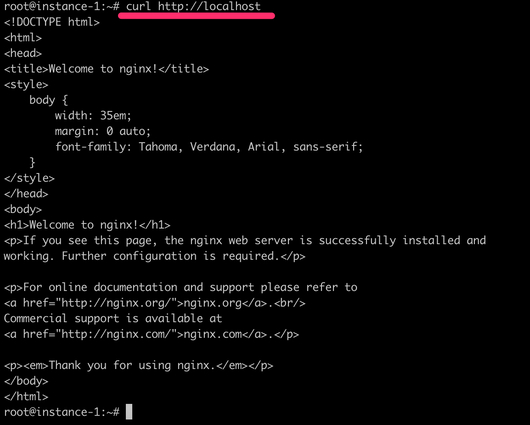
Task: Click the opening <style> tag line
Action: click(26, 85)
